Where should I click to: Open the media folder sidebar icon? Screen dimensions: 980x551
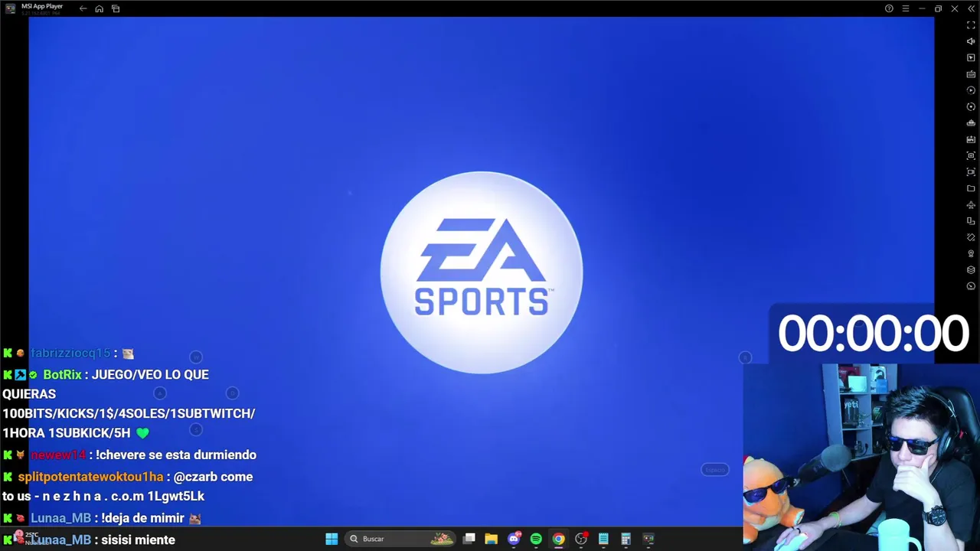[971, 188]
